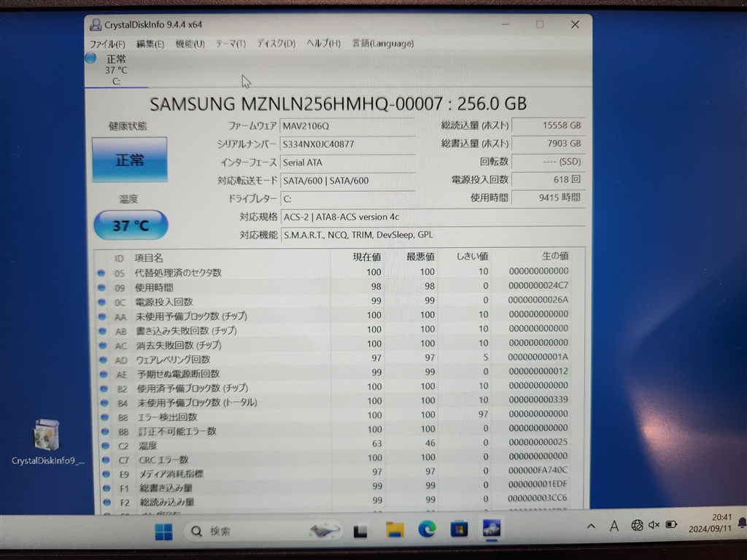Open the 機能(U) menu
The image size is (747, 560).
click(190, 44)
